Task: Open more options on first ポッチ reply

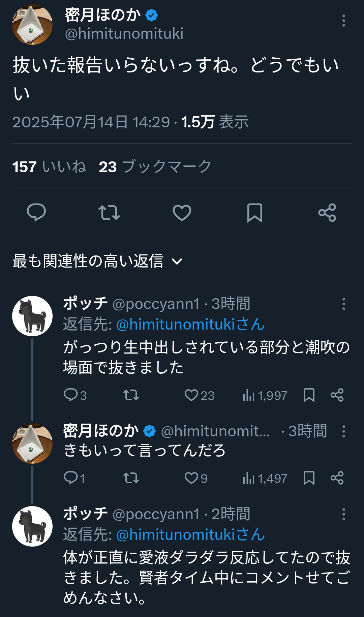Action: [x=343, y=304]
